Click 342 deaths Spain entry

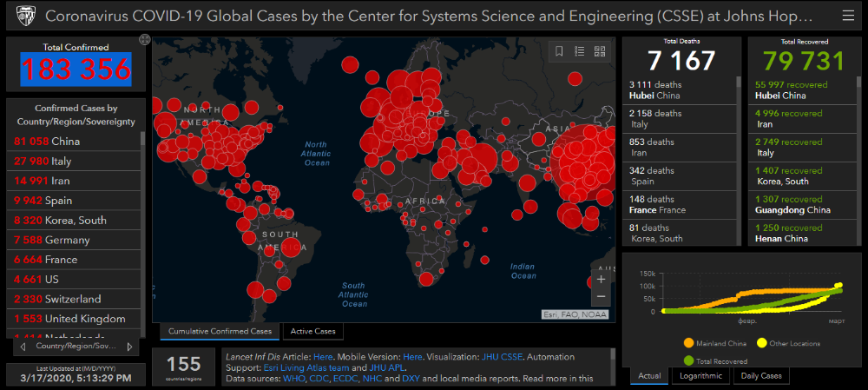680,176
